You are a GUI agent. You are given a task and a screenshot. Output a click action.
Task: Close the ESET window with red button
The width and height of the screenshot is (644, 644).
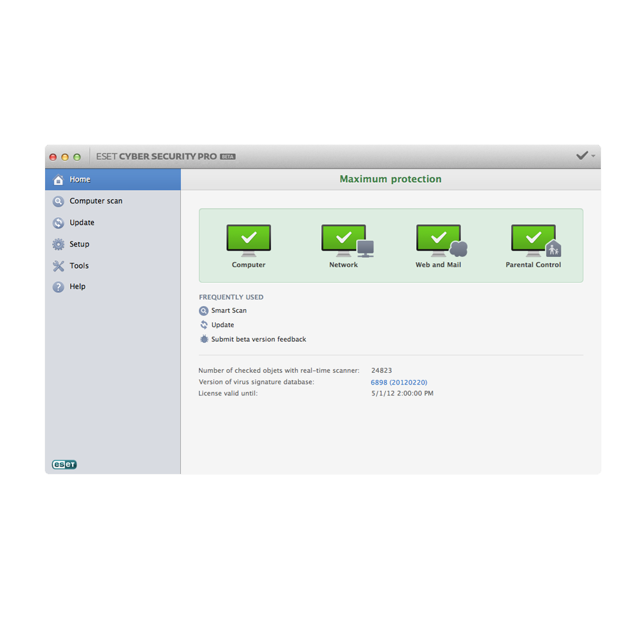click(x=53, y=157)
